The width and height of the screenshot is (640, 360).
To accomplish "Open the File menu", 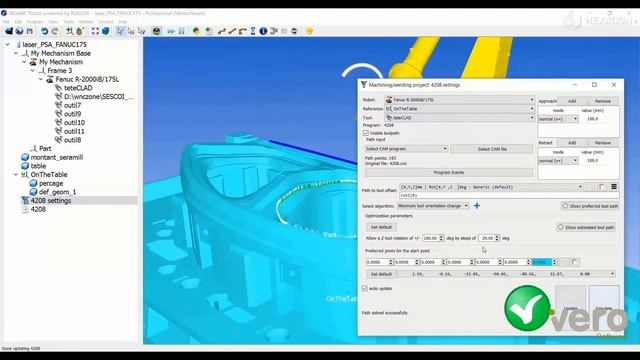I will (x=6, y=22).
